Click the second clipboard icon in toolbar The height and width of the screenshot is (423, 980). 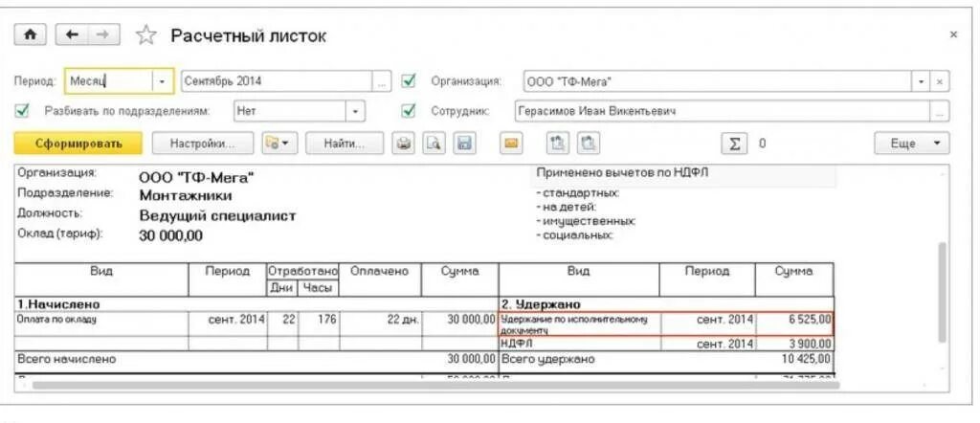click(589, 144)
